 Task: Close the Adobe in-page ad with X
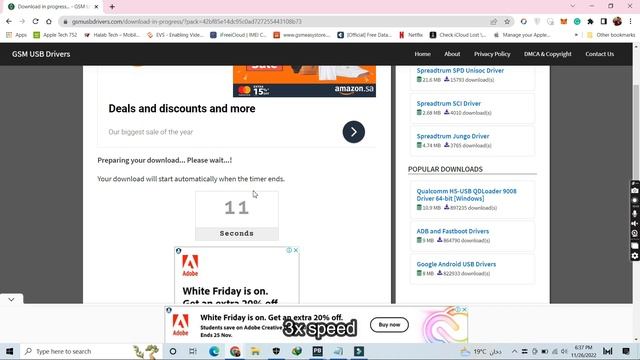tap(296, 250)
